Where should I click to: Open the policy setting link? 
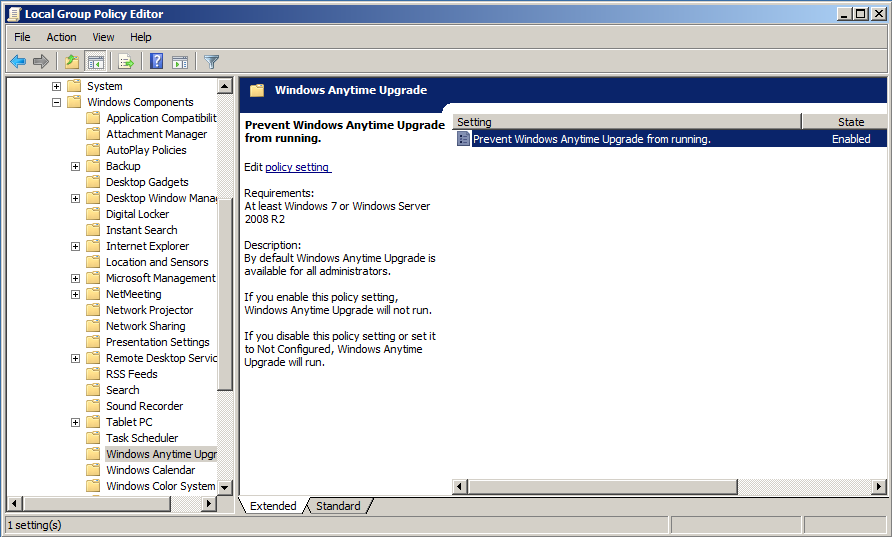tap(297, 167)
